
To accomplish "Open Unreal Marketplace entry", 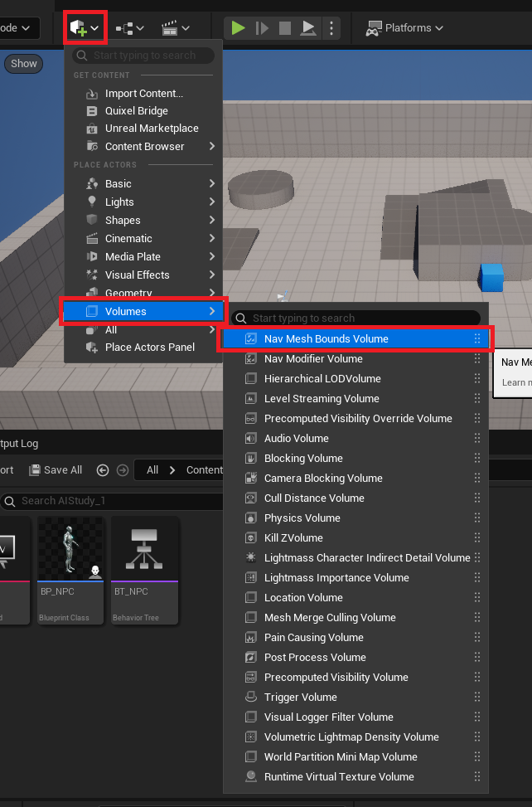I will 143,129.
